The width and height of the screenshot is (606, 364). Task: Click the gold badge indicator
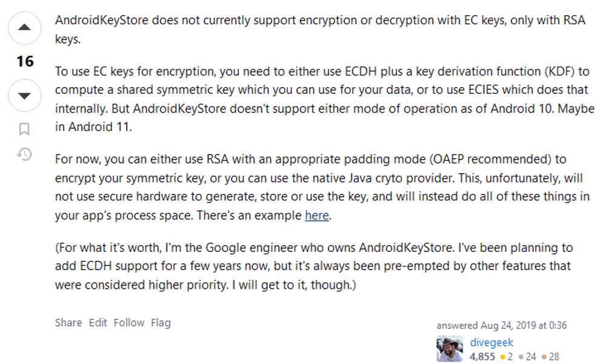(x=505, y=357)
